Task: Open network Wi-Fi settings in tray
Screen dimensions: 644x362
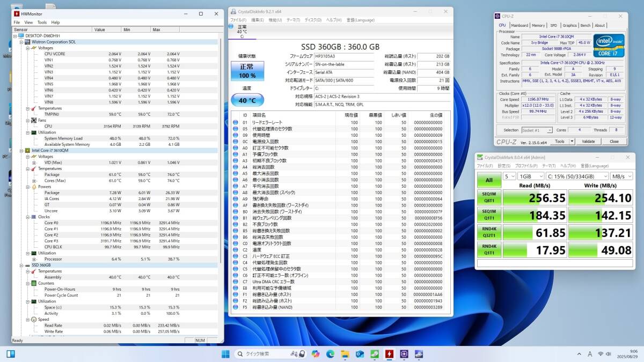Action: (601, 354)
